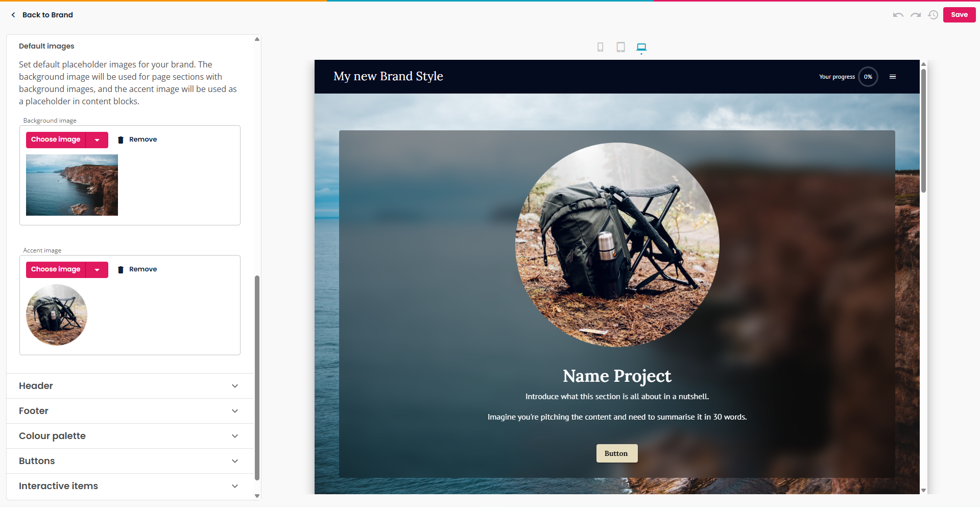This screenshot has height=507, width=980.
Task: Go back via Back to Brand arrow
Action: click(x=13, y=15)
